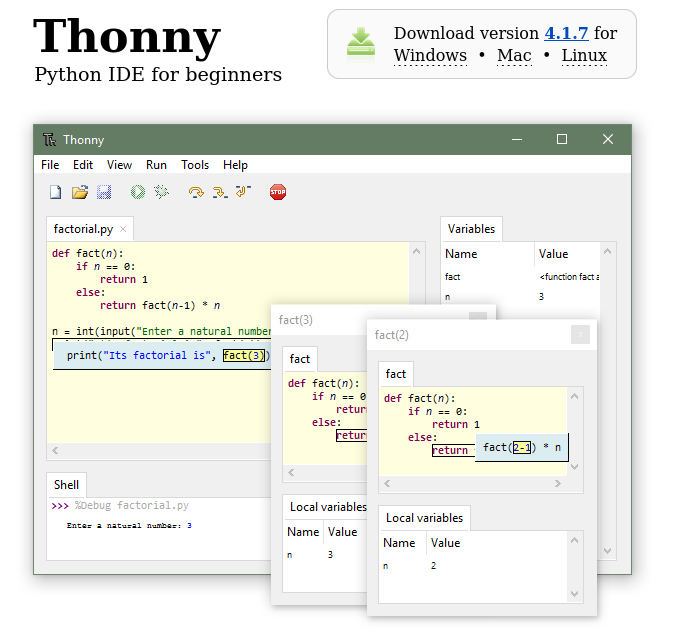685x634 pixels.
Task: Stop execution with the red STOP icon
Action: (x=278, y=192)
